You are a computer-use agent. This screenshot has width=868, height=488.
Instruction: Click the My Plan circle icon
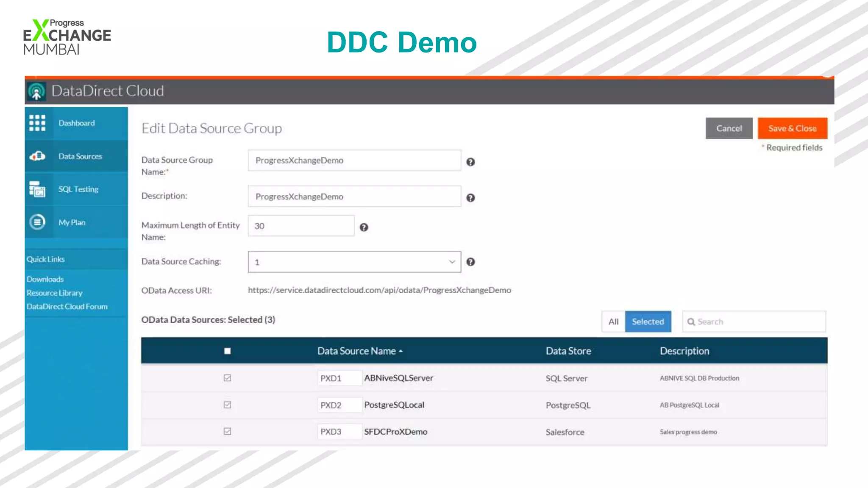click(37, 222)
